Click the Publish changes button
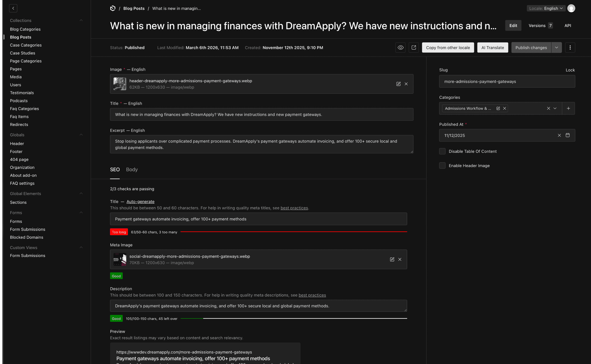591x364 pixels. click(x=531, y=47)
